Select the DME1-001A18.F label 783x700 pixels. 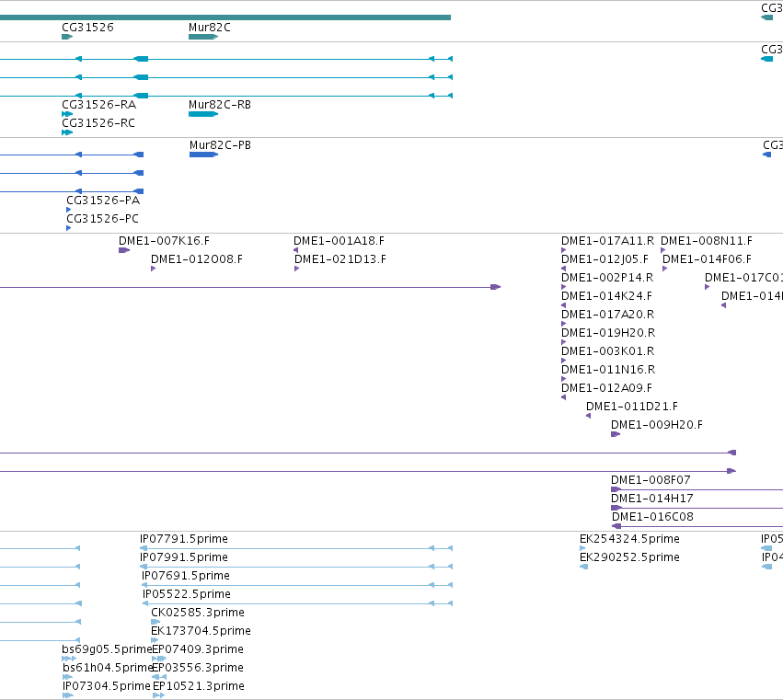[340, 241]
